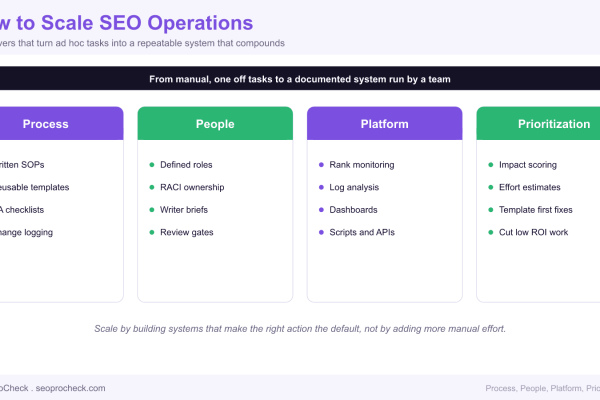Click 'Dashboards' in Platform card
The image size is (600, 400).
tap(353, 210)
